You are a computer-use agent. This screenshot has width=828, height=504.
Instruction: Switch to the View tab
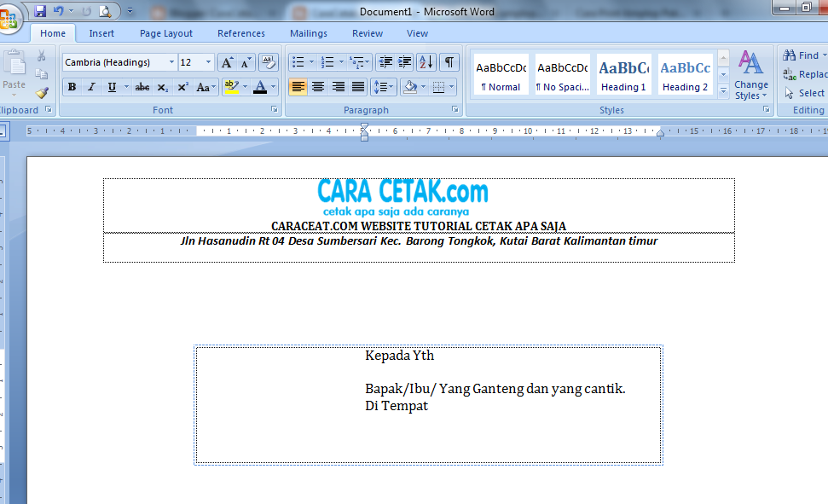[x=417, y=33]
